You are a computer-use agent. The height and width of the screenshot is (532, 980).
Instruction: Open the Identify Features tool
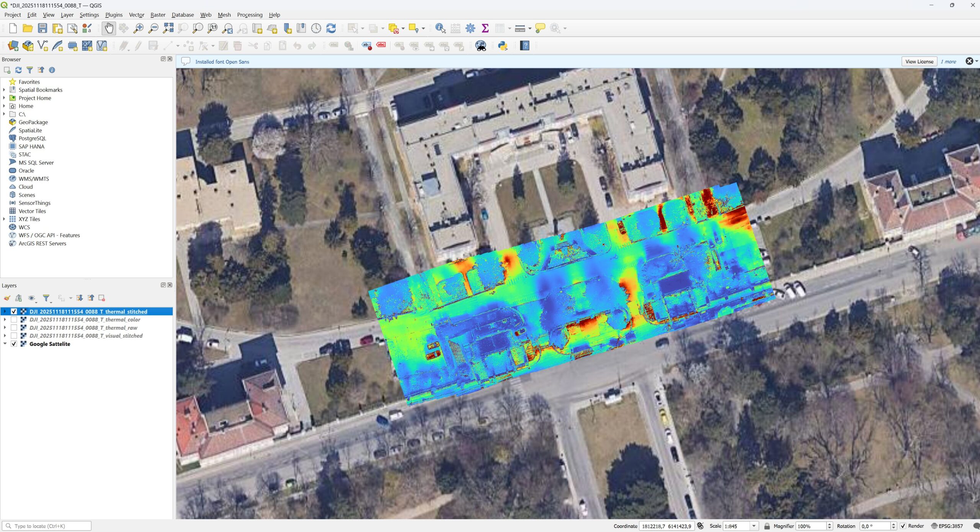(x=440, y=28)
